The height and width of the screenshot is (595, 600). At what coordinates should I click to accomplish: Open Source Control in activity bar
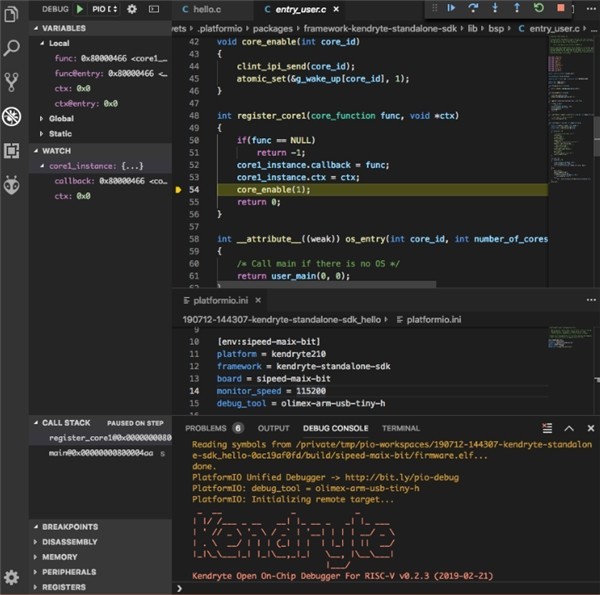click(x=12, y=82)
